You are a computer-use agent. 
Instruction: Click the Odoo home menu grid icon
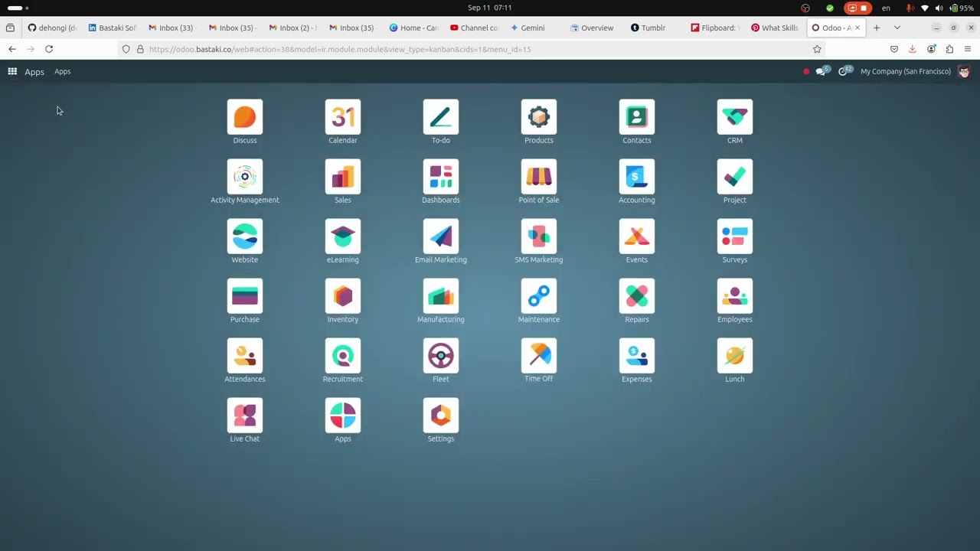point(12,71)
